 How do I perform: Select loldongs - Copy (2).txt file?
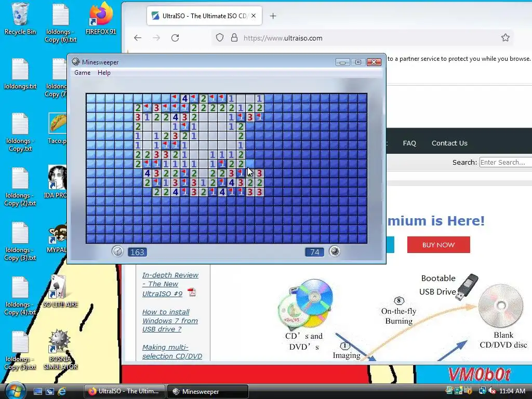pyautogui.click(x=20, y=187)
